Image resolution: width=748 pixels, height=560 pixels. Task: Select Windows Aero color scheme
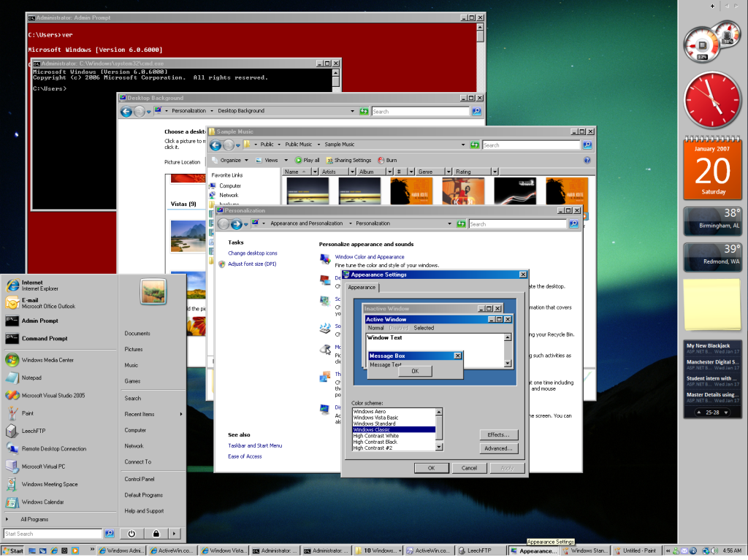coord(394,411)
